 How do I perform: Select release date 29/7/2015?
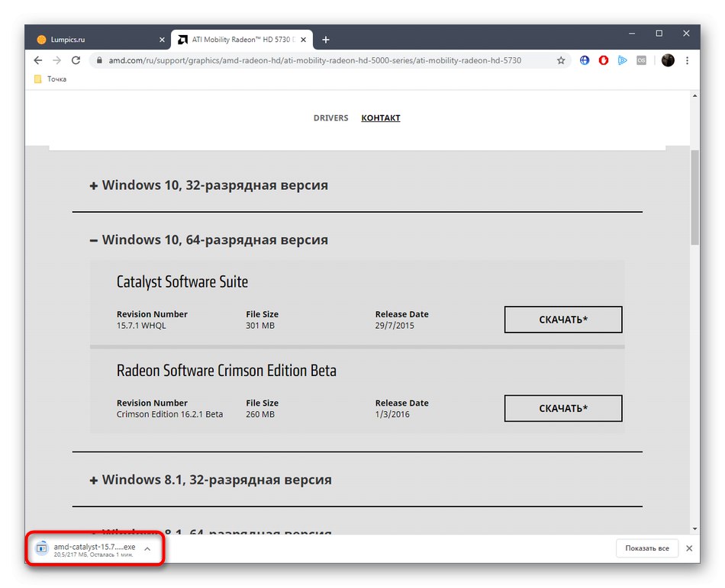coord(395,326)
